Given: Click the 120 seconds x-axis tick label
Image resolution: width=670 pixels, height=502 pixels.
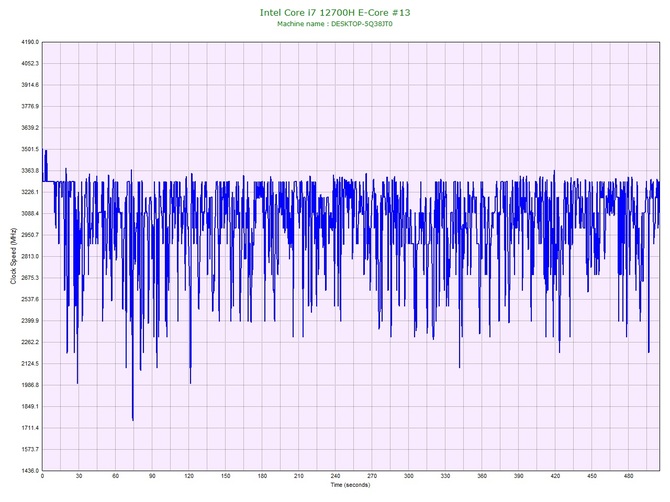Looking at the screenshot, I should 189,476.
